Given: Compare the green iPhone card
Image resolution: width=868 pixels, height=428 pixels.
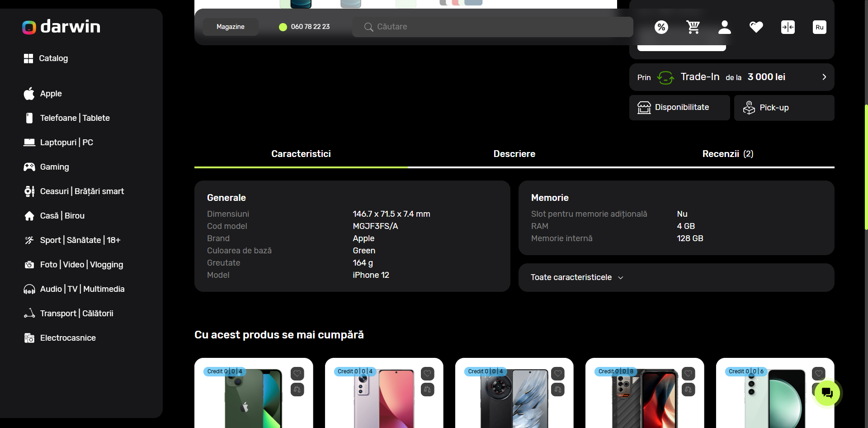Looking at the screenshot, I should [x=297, y=390].
